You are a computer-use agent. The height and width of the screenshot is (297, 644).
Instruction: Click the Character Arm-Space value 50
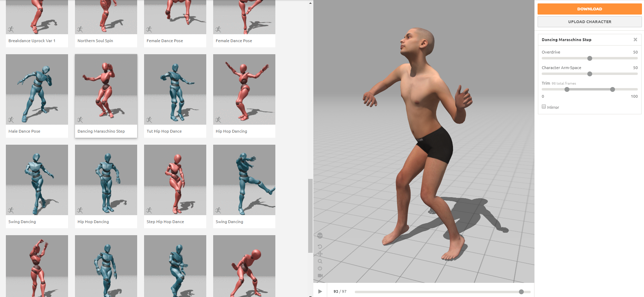[x=635, y=68]
